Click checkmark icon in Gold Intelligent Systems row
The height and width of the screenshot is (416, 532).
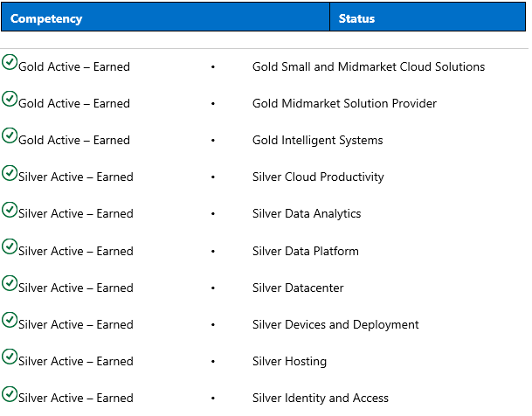[10, 135]
